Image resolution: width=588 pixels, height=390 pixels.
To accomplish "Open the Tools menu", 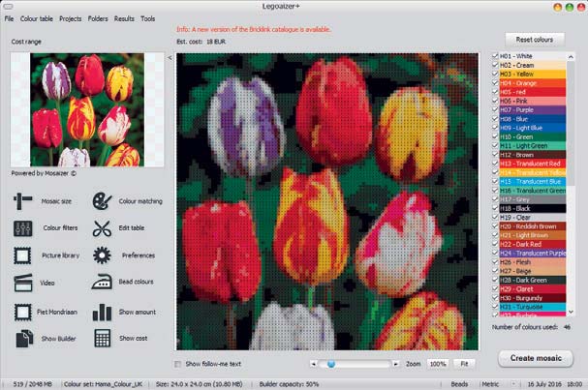I will tap(148, 18).
